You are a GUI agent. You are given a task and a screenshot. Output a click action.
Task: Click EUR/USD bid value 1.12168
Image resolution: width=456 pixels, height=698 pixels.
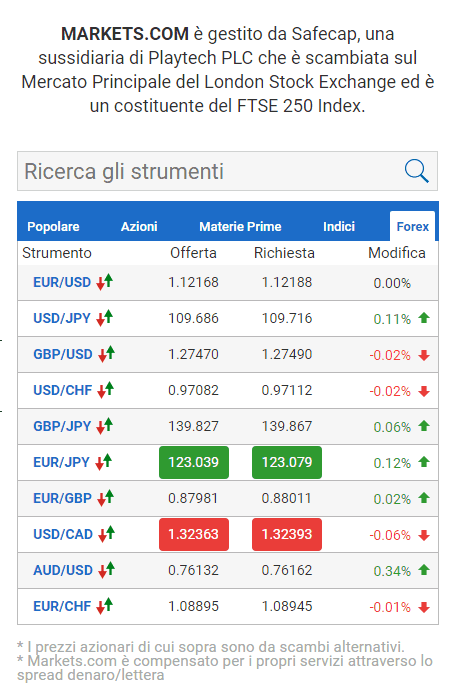[193, 282]
